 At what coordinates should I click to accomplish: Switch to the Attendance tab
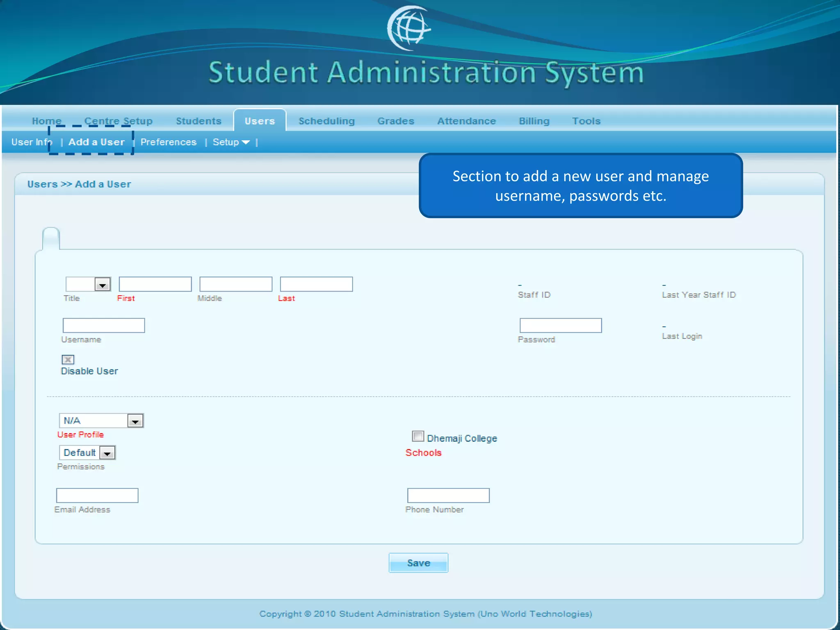(466, 121)
